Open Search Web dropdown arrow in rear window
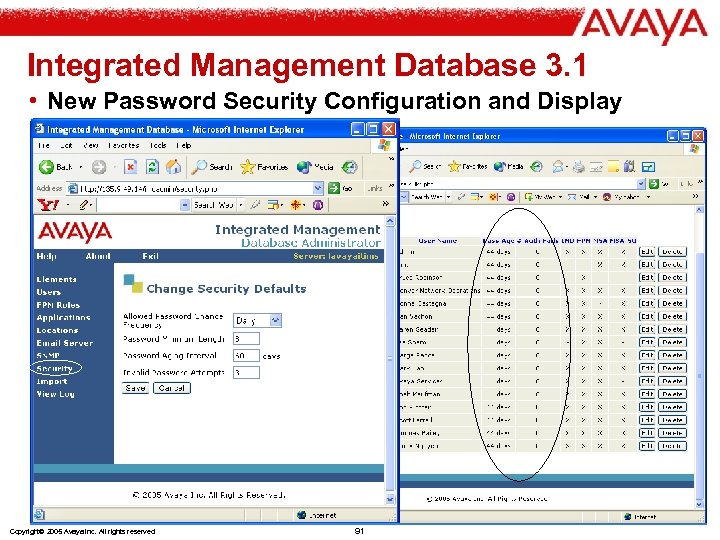Image resolution: width=720 pixels, height=540 pixels. click(448, 197)
